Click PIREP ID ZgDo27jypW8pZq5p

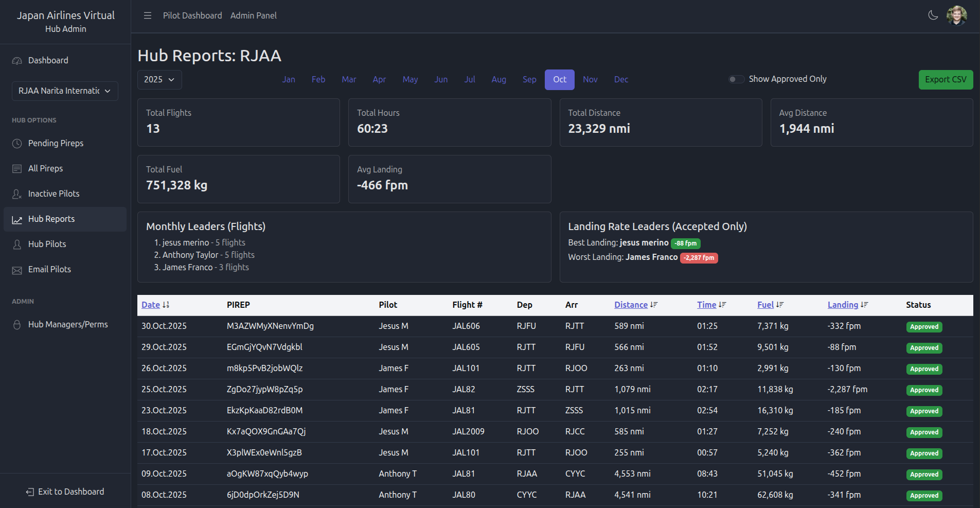(x=264, y=389)
